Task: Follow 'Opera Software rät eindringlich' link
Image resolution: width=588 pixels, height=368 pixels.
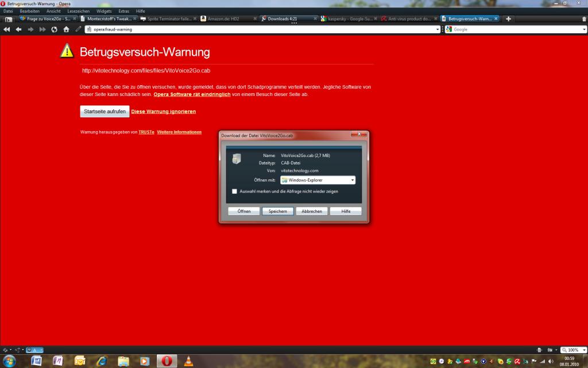Action: click(x=192, y=95)
